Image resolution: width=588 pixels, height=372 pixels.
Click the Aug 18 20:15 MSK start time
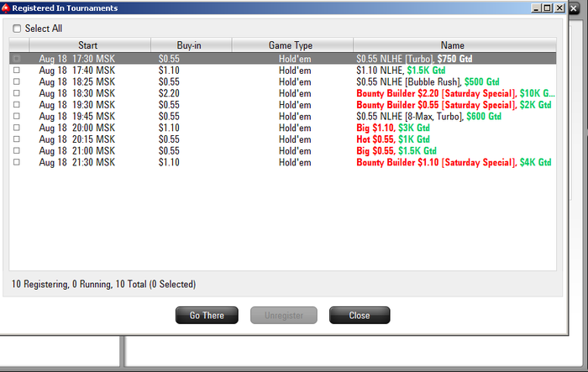click(x=77, y=139)
